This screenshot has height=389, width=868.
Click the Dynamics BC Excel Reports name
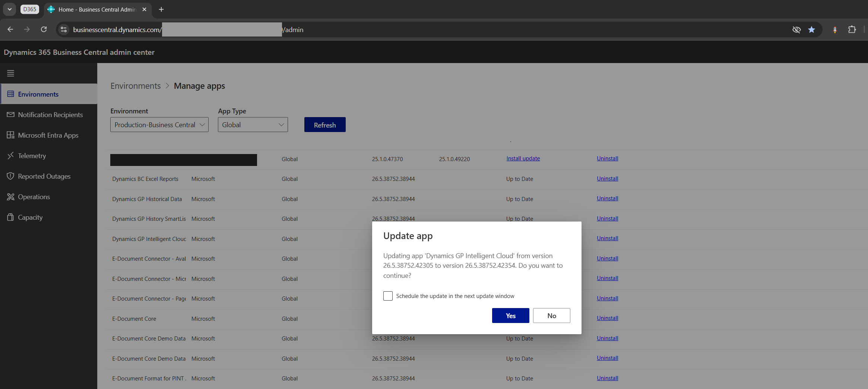coord(145,179)
